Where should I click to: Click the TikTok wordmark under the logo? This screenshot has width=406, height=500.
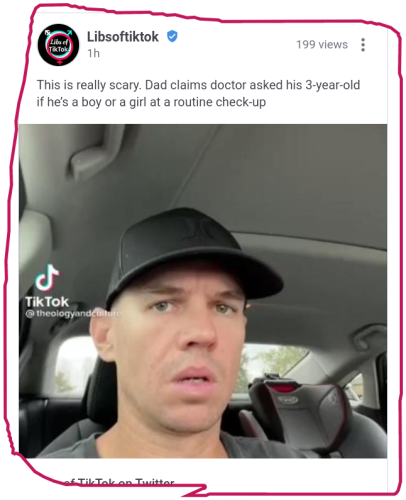[x=47, y=302]
